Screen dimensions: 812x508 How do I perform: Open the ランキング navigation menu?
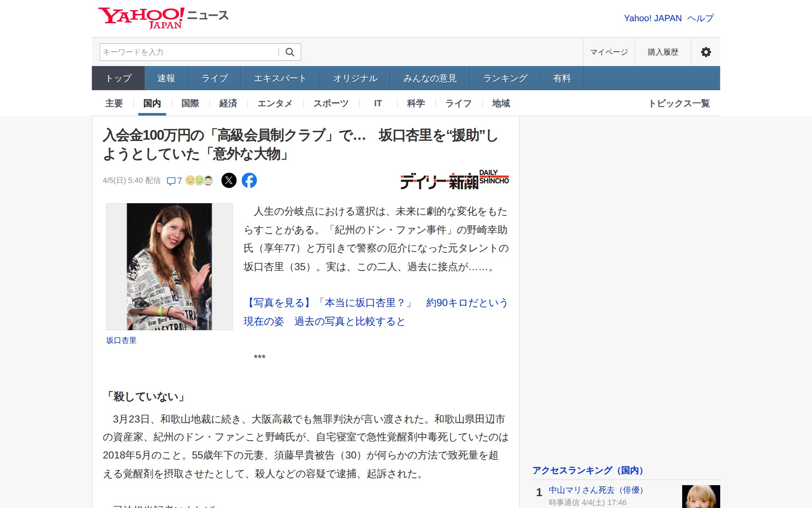[x=505, y=78]
